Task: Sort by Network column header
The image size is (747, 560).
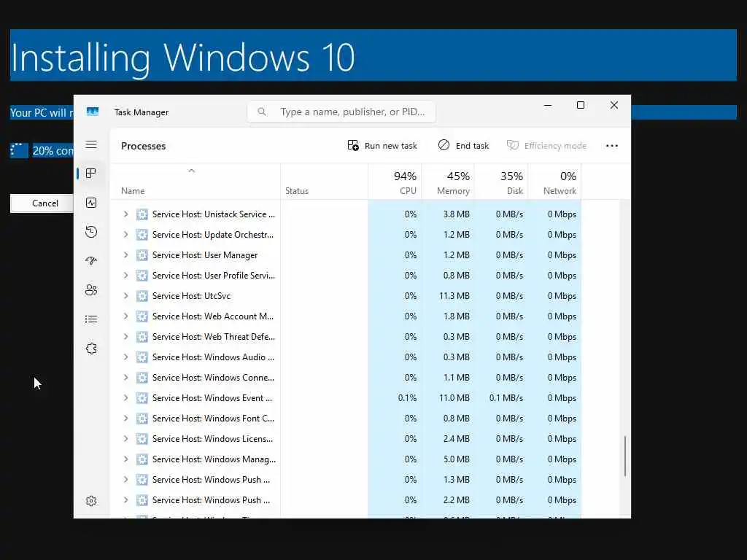Action: coord(554,182)
